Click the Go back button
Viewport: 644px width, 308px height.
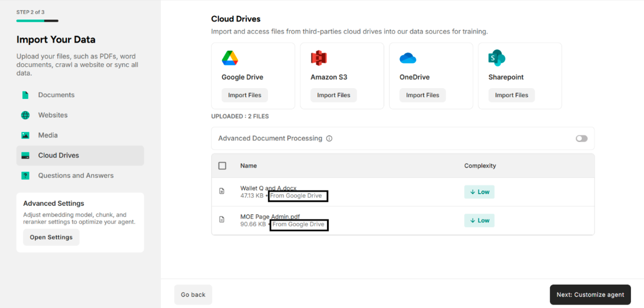(x=193, y=295)
